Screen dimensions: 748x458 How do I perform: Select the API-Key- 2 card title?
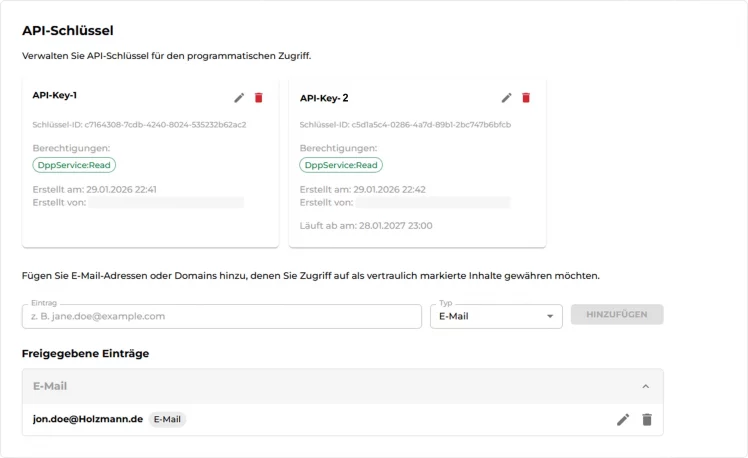coord(324,98)
